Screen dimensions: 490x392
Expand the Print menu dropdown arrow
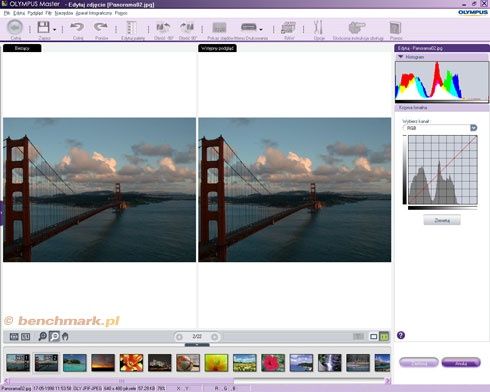coord(261,30)
